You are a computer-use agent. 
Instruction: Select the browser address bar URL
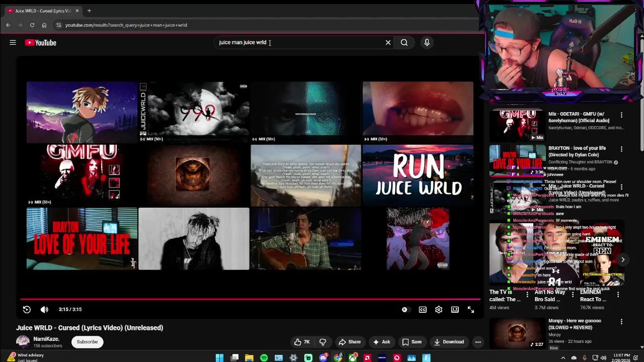(126, 25)
